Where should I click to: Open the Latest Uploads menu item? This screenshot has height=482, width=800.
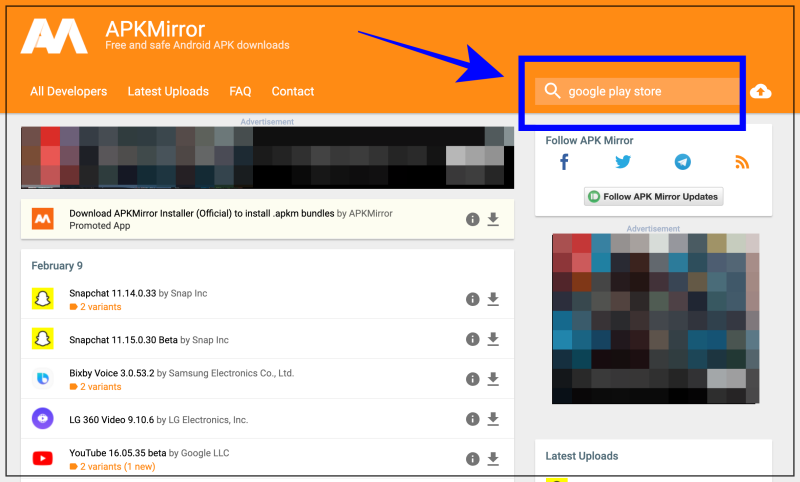[168, 91]
